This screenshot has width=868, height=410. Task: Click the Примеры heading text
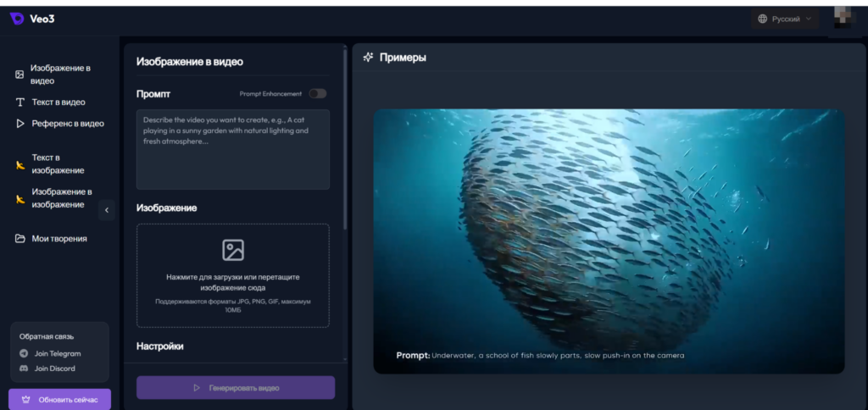[403, 58]
